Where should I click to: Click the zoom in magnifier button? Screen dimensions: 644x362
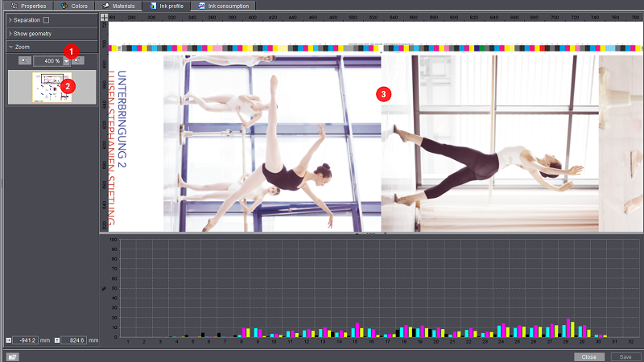click(x=78, y=61)
